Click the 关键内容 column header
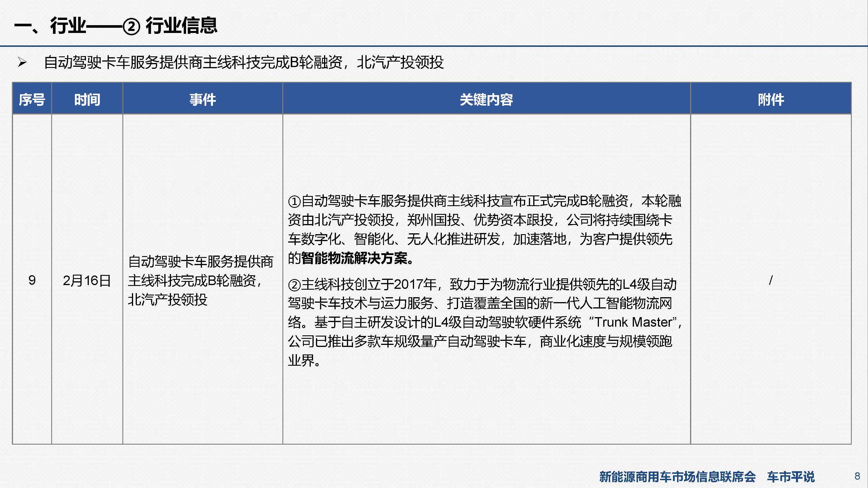This screenshot has height=488, width=868. [487, 99]
